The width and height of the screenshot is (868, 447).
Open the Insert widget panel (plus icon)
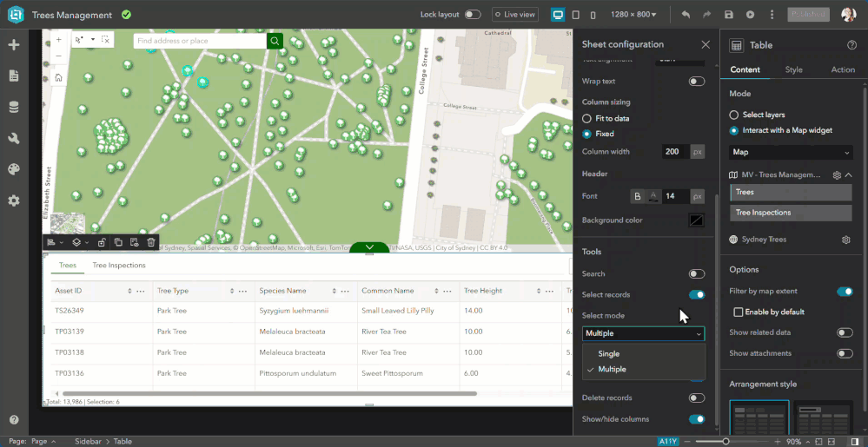pyautogui.click(x=14, y=45)
